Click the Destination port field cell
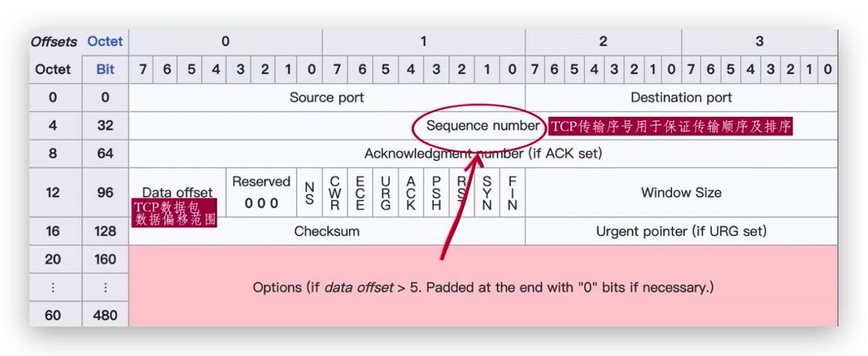 point(681,97)
